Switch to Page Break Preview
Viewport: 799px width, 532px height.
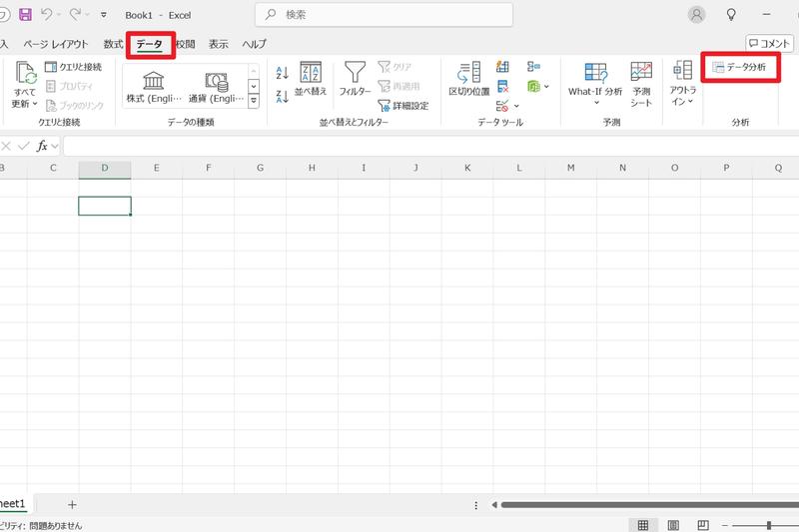click(x=703, y=525)
